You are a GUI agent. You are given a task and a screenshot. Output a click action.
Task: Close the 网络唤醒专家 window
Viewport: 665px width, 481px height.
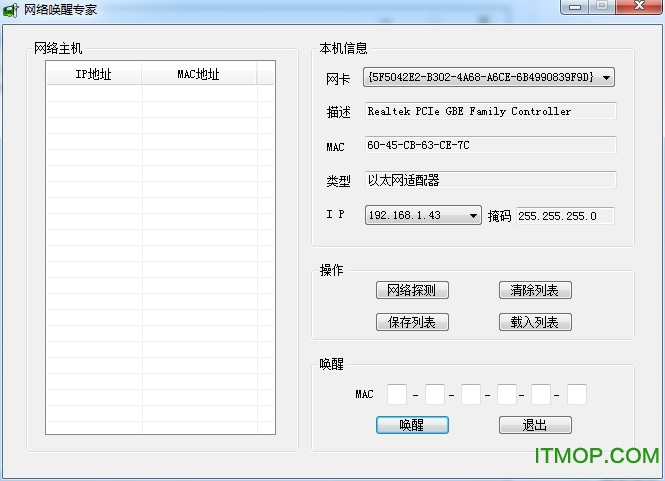click(639, 6)
